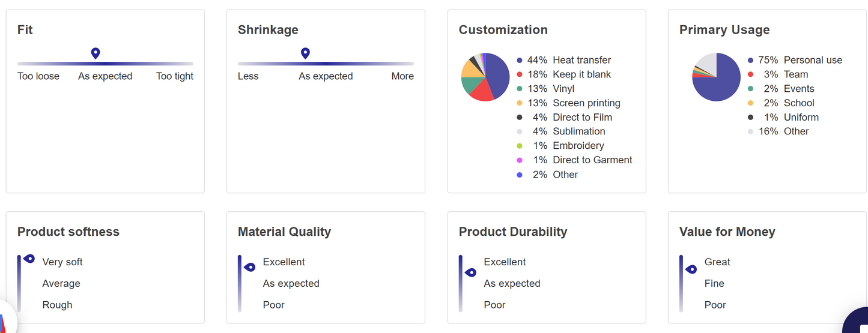
Task: Click the "Too tight" Fit label
Action: (175, 76)
